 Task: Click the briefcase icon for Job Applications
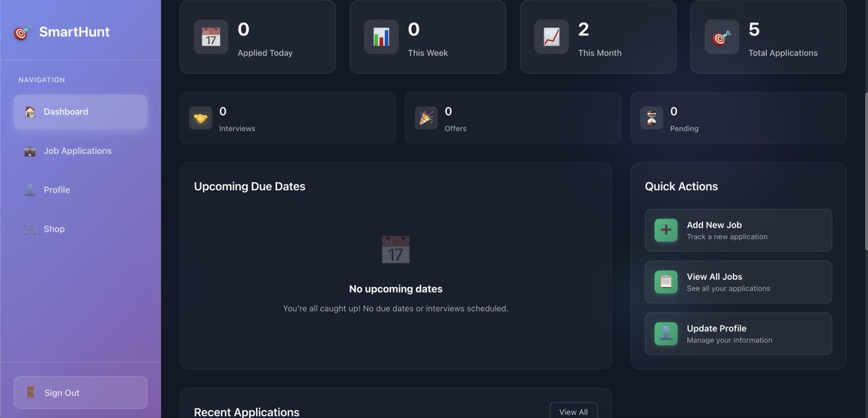point(29,150)
